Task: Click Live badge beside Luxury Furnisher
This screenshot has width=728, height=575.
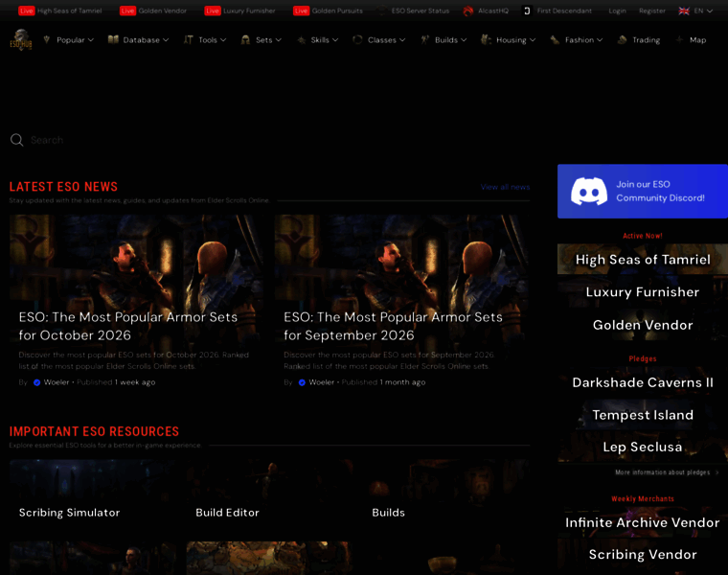Action: click(x=213, y=11)
